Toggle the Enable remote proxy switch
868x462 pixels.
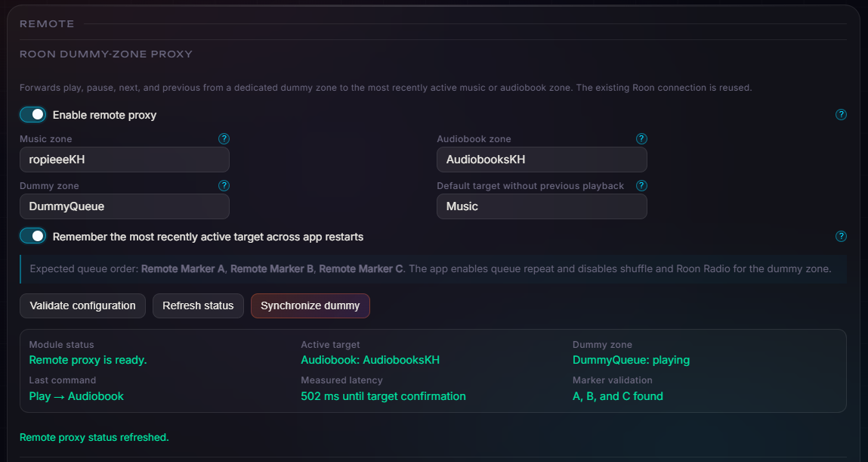32,115
